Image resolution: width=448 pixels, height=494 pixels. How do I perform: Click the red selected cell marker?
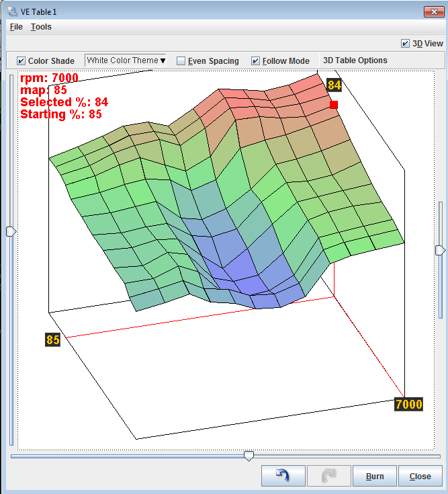tap(334, 105)
